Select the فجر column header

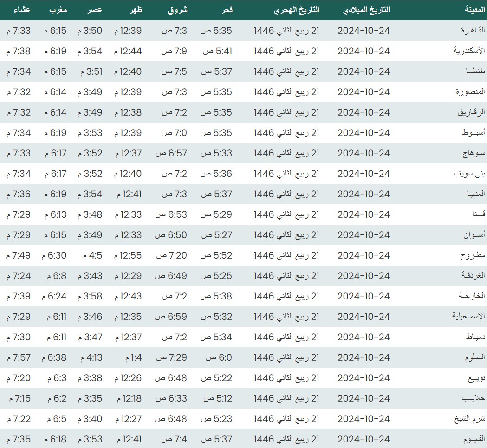pyautogui.click(x=225, y=10)
